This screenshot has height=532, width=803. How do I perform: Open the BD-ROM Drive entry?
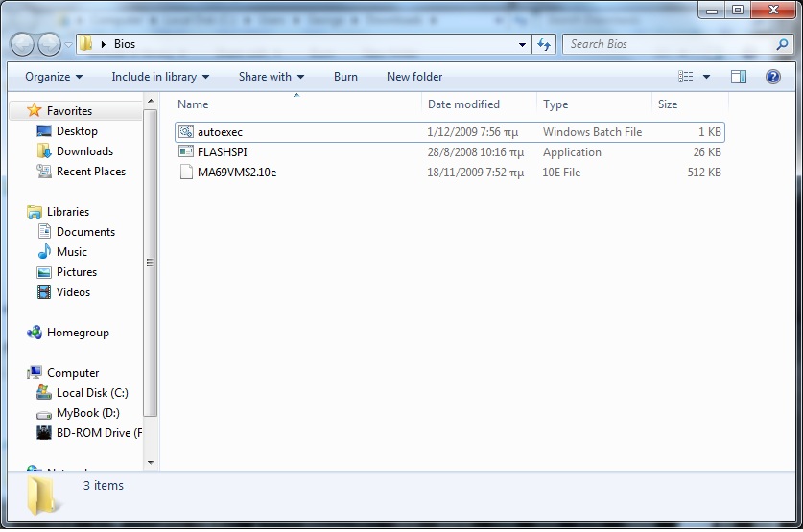click(99, 433)
